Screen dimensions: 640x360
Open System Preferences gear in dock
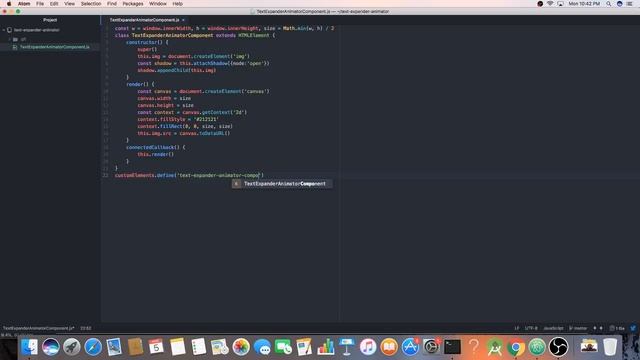431,347
